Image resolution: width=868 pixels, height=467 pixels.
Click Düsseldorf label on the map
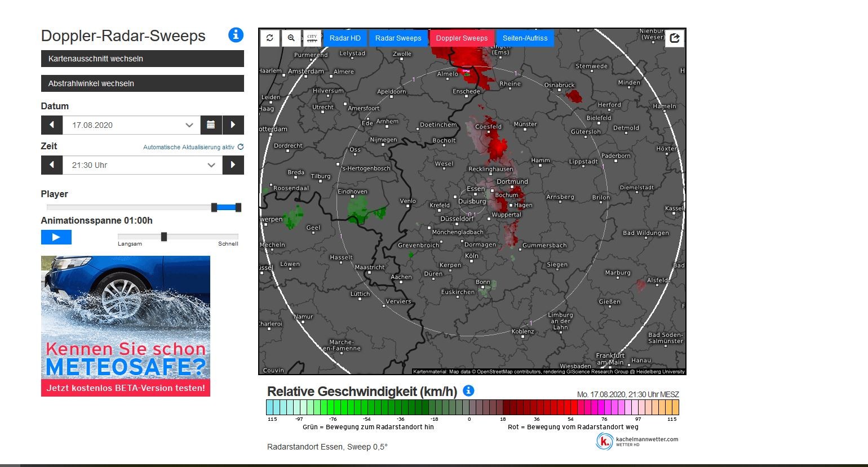pos(457,219)
